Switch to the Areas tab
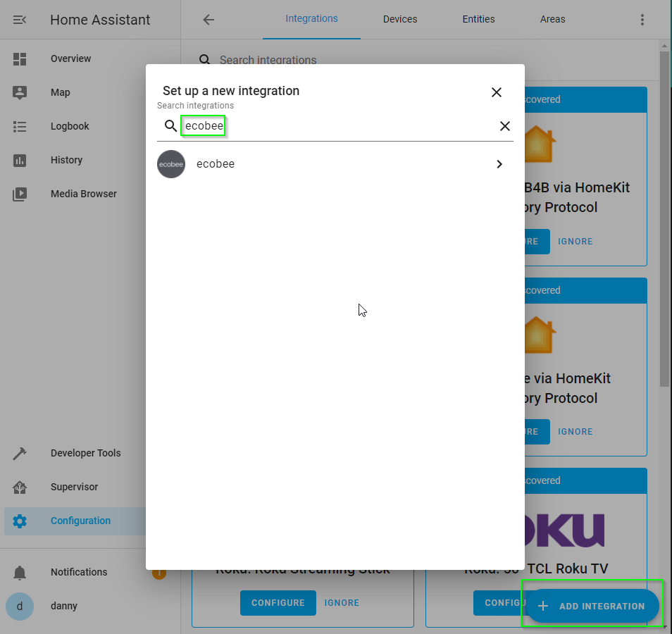Image resolution: width=672 pixels, height=634 pixels. tap(552, 19)
